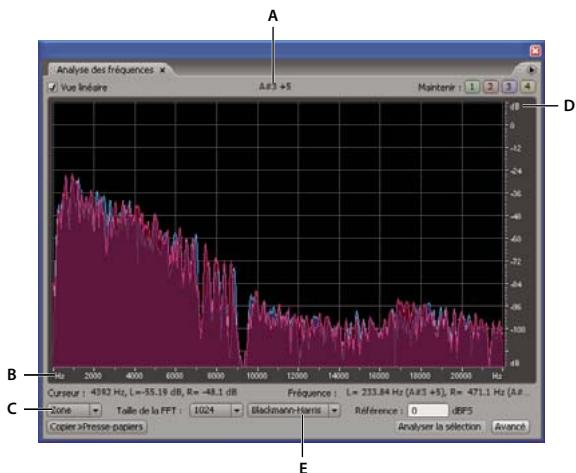Click the Blackmann-Harris value field
This screenshot has height=473, width=576.
(x=288, y=410)
